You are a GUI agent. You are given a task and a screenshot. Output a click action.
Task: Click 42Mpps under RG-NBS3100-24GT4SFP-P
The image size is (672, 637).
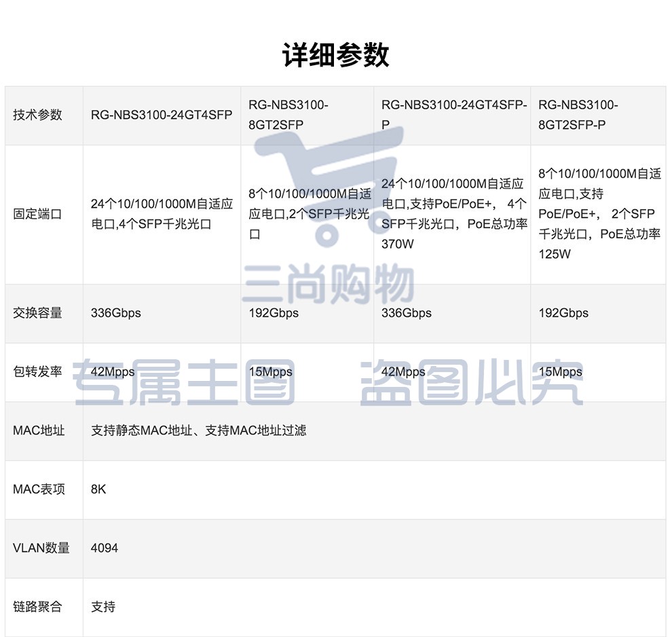point(403,371)
